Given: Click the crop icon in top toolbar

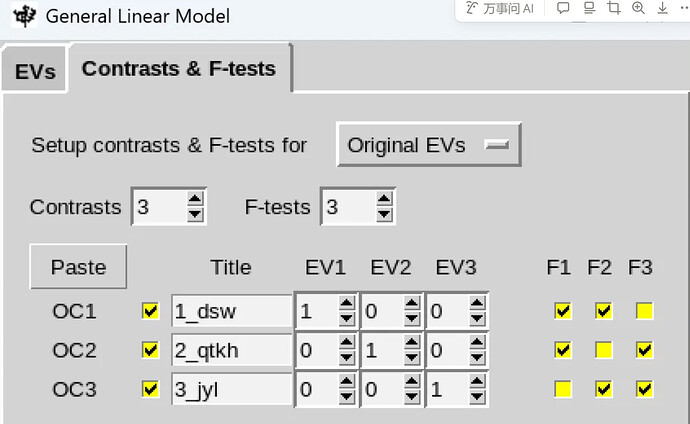Looking at the screenshot, I should [613, 9].
